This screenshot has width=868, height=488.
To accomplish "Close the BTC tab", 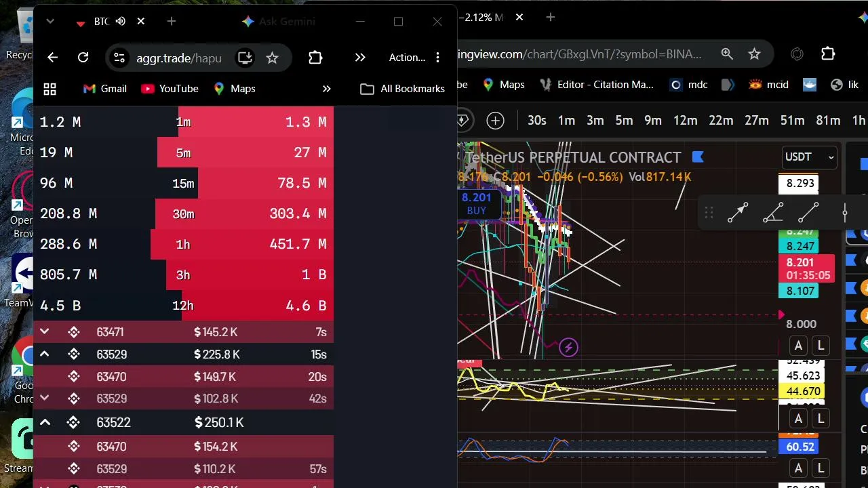I will (x=140, y=22).
